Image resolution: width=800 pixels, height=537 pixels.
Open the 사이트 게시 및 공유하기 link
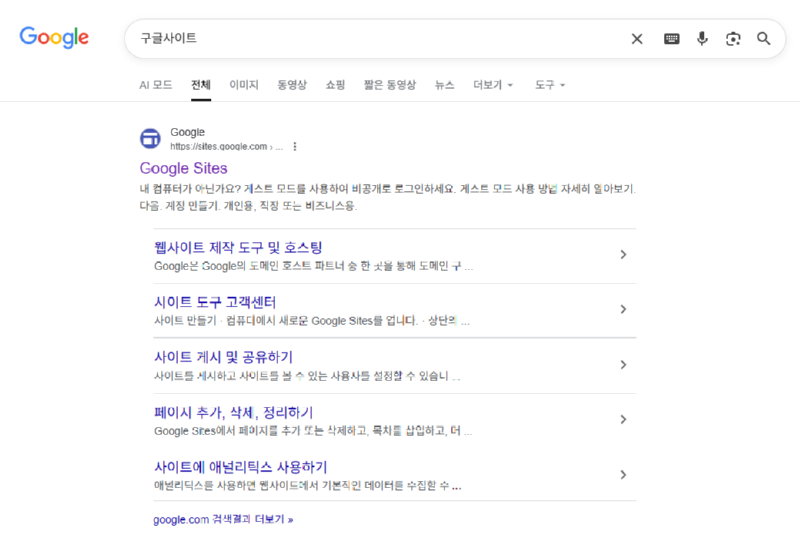pos(223,357)
